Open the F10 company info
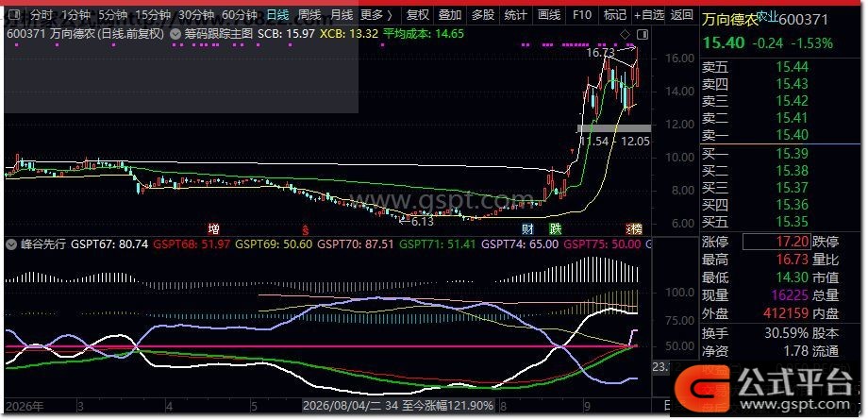The height and width of the screenshot is (420, 868). [582, 15]
